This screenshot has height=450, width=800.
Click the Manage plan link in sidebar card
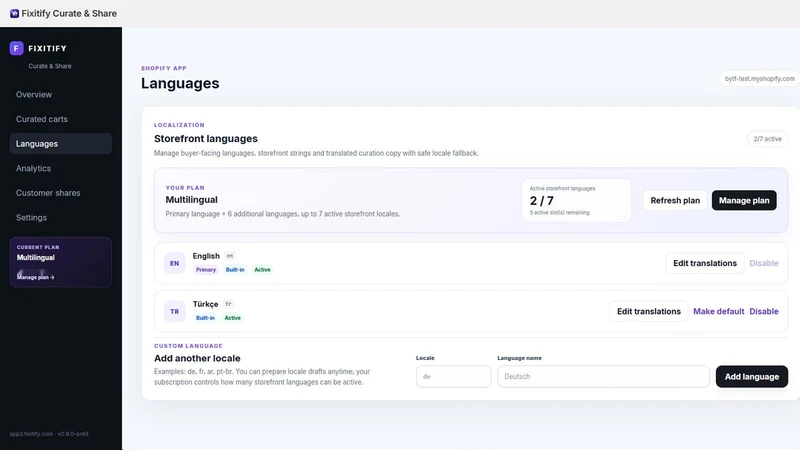click(35, 277)
